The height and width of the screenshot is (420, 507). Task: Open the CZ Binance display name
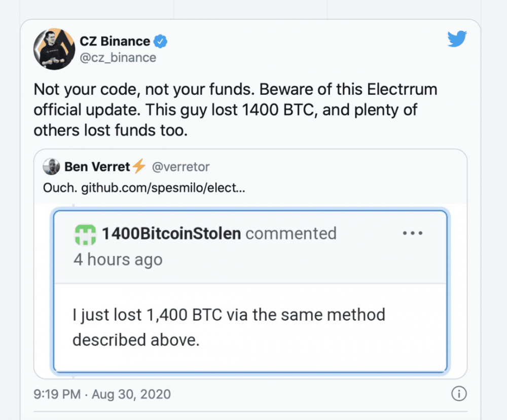115,41
